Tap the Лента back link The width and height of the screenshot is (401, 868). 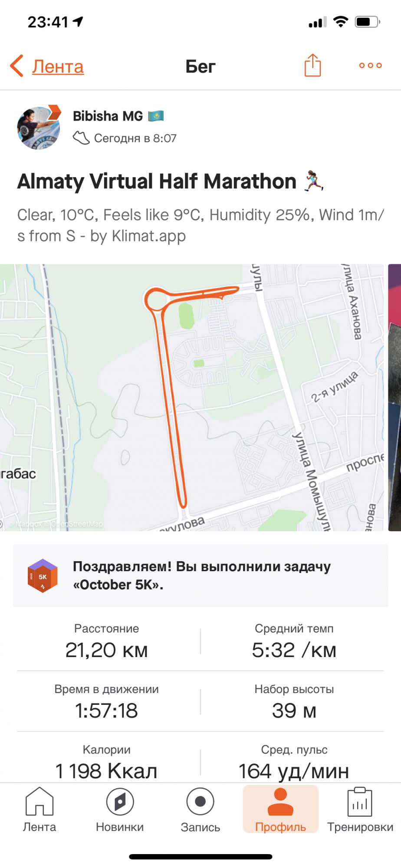coord(58,66)
